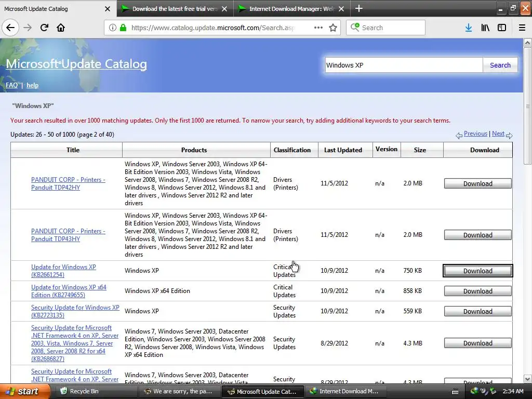Open the help link
This screenshot has width=532, height=399.
click(x=33, y=85)
